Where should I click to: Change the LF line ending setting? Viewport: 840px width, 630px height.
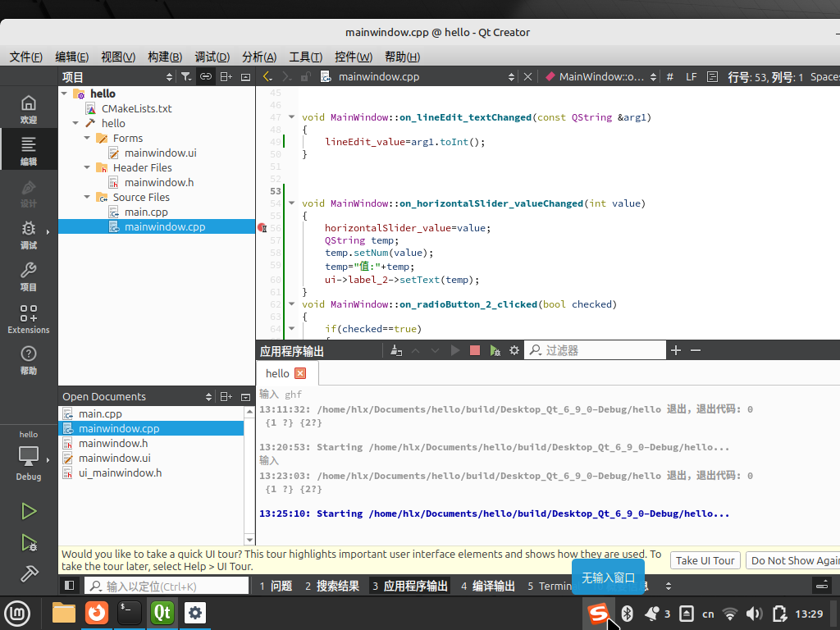(x=691, y=76)
